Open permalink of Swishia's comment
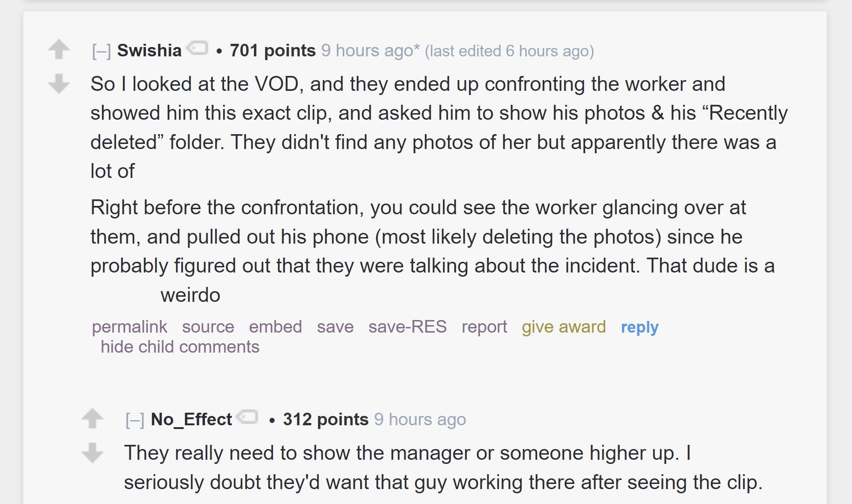Viewport: 852px width, 504px height. click(130, 327)
